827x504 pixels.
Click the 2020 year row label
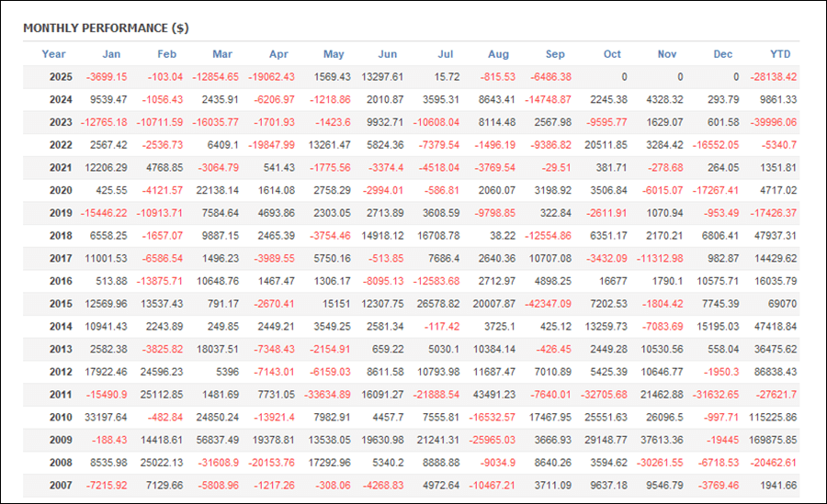pos(61,190)
